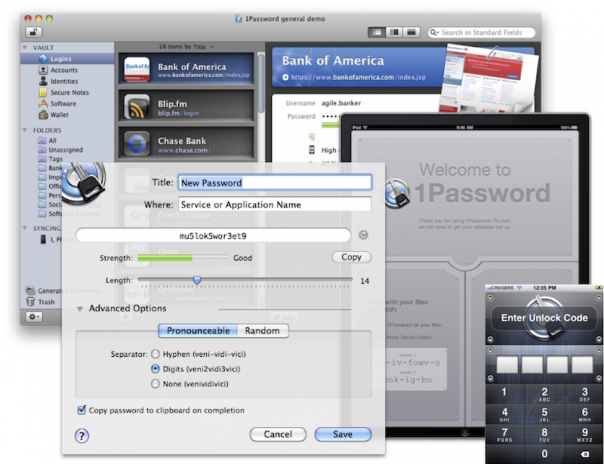The width and height of the screenshot is (604, 464).
Task: Open the items sort-by Title dropdown
Action: pos(186,47)
